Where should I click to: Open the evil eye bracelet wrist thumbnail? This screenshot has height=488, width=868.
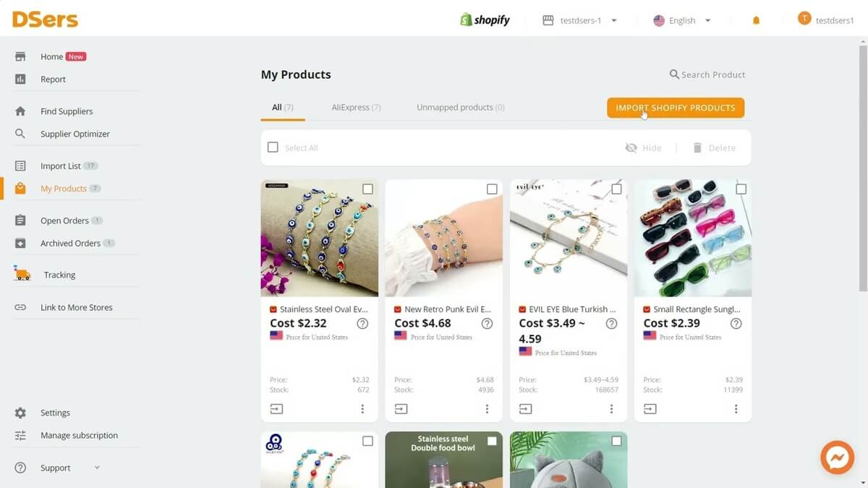pos(444,238)
